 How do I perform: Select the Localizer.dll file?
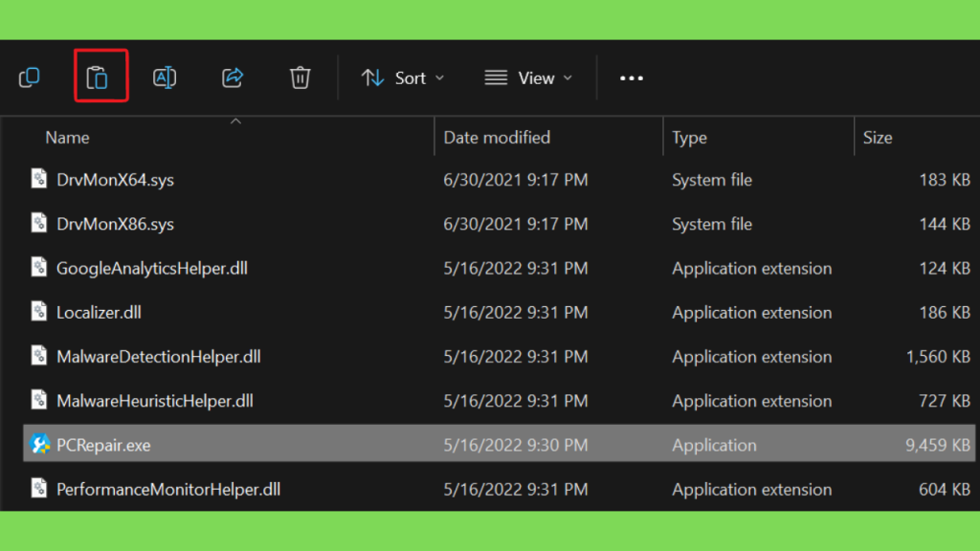tap(99, 312)
